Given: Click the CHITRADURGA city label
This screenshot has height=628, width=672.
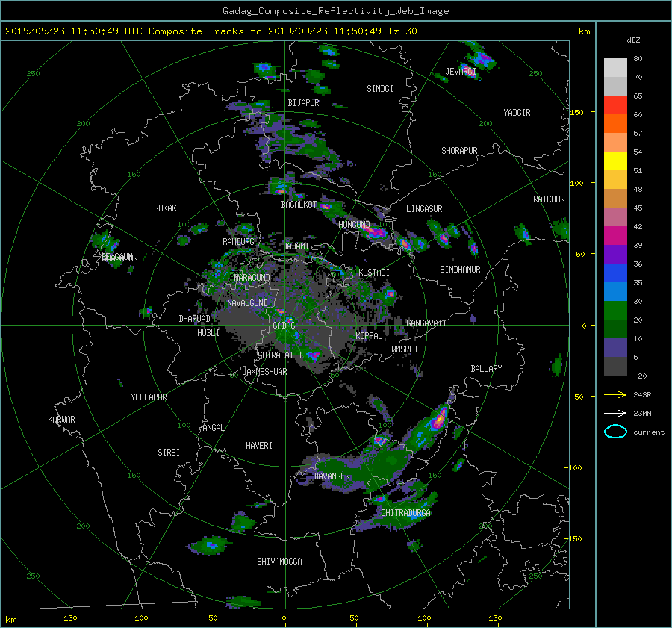Looking at the screenshot, I should click(405, 513).
